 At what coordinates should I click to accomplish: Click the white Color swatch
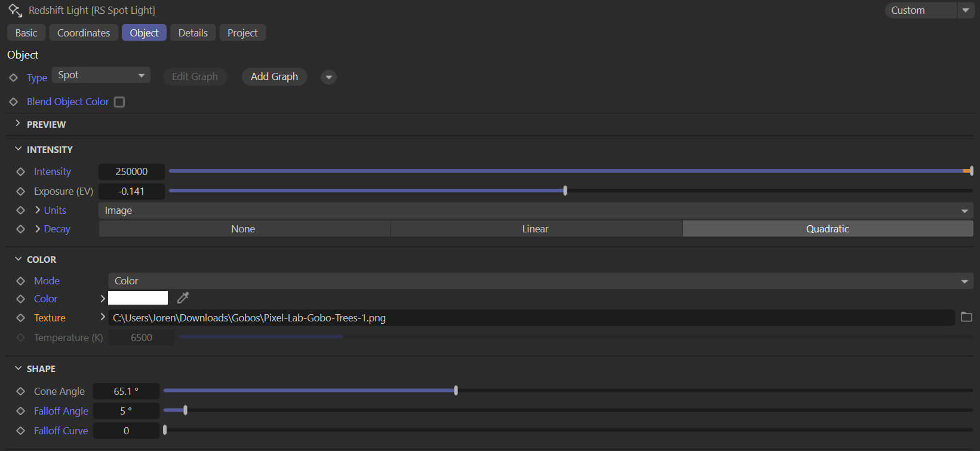pos(138,298)
